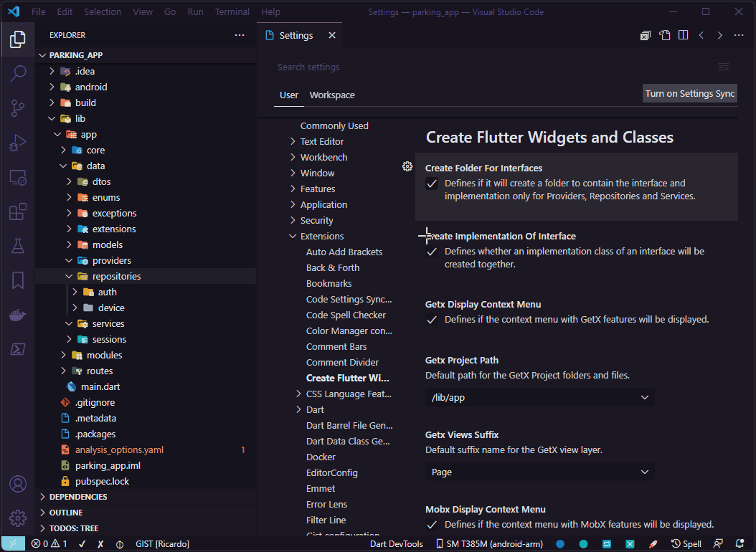Select the User settings tab
Image resolution: width=756 pixels, height=552 pixels.
pos(289,95)
